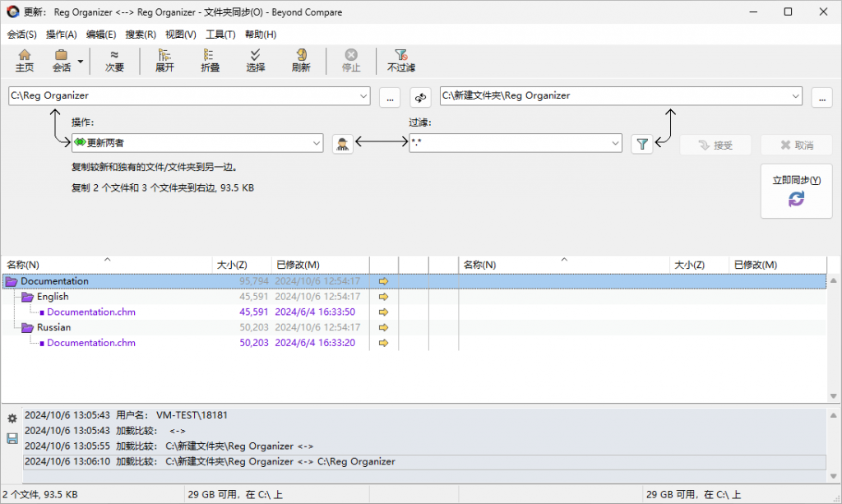Sort right pane by 已修改(M) column
Viewport: 842px width, 504px height.
(x=778, y=265)
